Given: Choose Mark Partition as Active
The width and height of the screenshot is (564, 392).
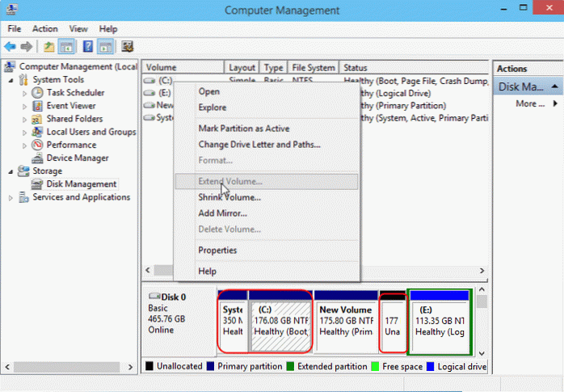Looking at the screenshot, I should (x=266, y=129).
